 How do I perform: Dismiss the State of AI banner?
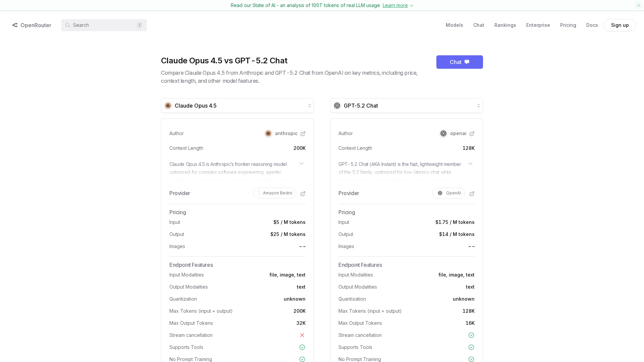tap(639, 5)
